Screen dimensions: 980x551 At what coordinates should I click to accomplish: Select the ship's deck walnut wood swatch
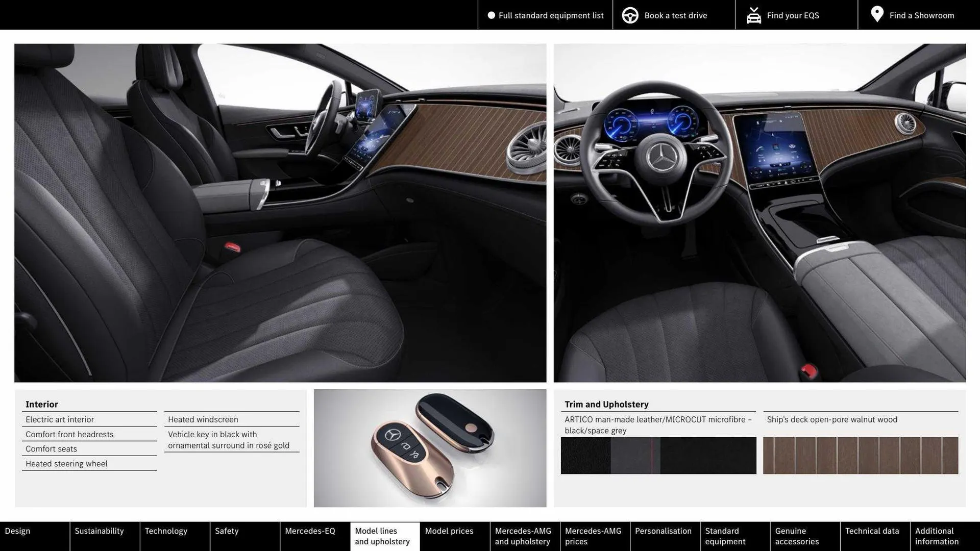[x=860, y=456]
